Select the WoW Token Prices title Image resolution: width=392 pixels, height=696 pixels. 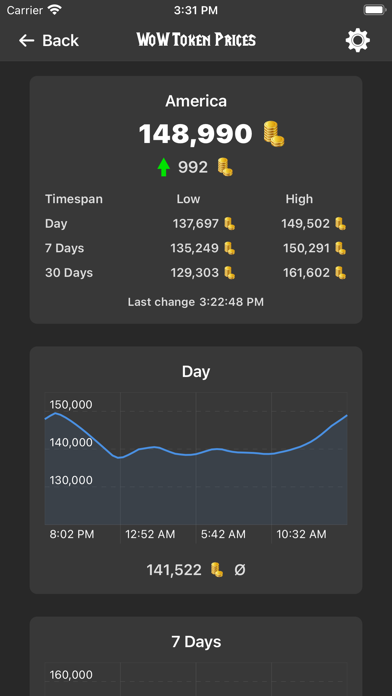tap(196, 40)
